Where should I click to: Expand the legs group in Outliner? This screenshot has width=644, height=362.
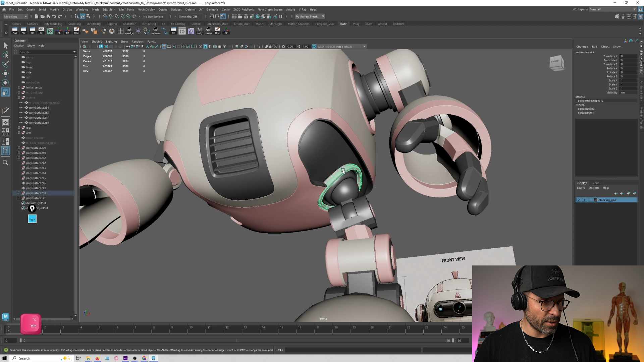tap(19, 128)
